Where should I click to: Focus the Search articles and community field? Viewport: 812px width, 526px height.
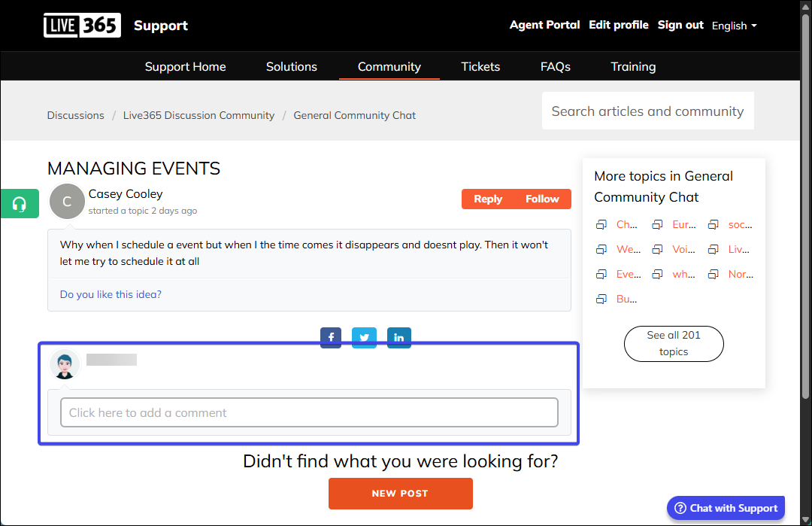(x=648, y=111)
